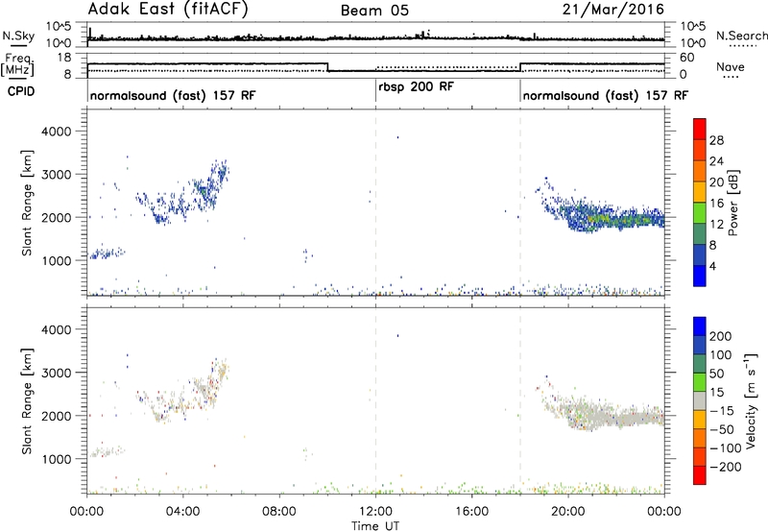Image resolution: width=768 pixels, height=532 pixels.
Task: Click the 'Adak East (fitACF)' title text
Action: coord(168,10)
